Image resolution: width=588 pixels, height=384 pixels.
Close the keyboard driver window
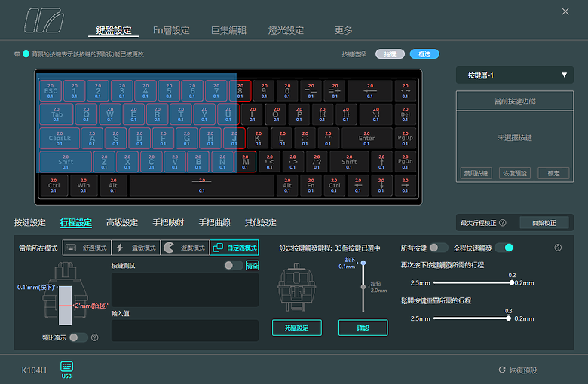565,11
